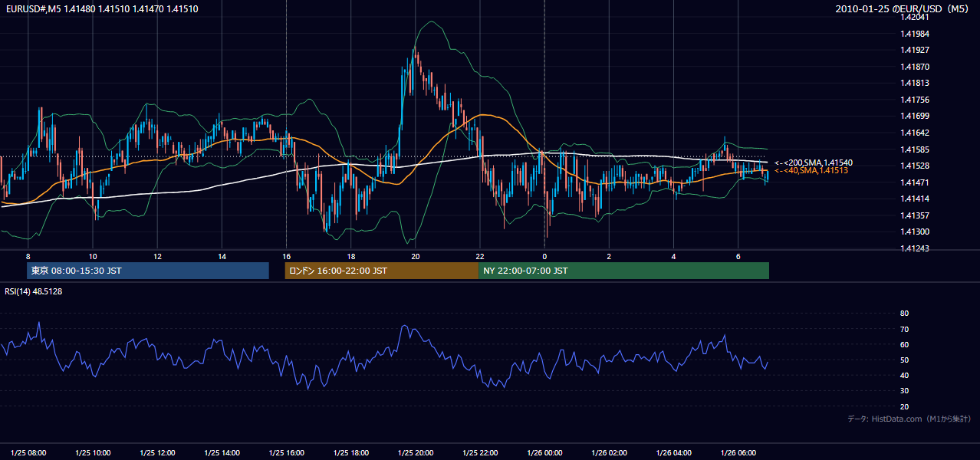Image resolution: width=980 pixels, height=460 pixels.
Task: Click the 1/26 04:00 bottom time label
Action: (674, 452)
